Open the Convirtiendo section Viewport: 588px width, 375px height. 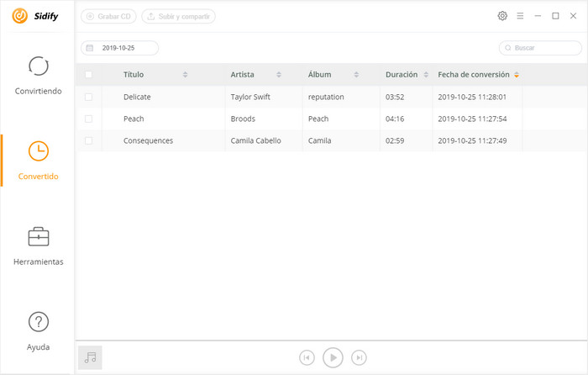tap(39, 76)
